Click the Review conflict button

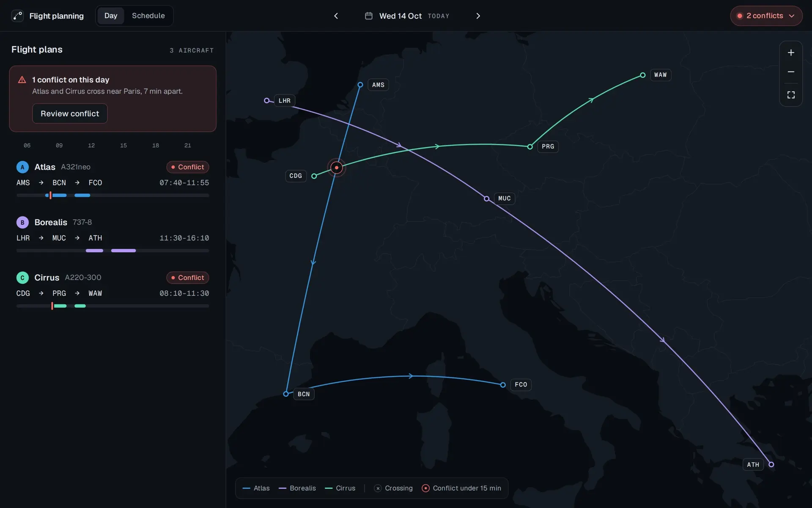point(70,113)
